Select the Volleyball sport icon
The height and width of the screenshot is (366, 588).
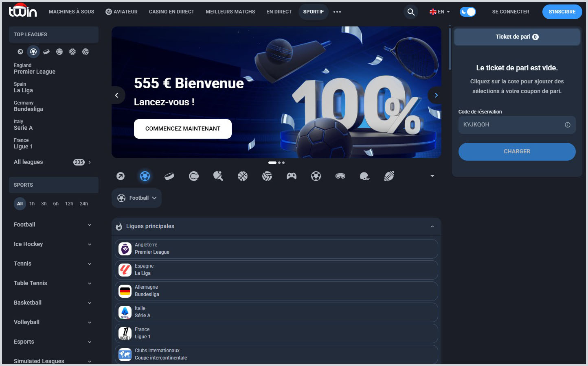tap(267, 176)
